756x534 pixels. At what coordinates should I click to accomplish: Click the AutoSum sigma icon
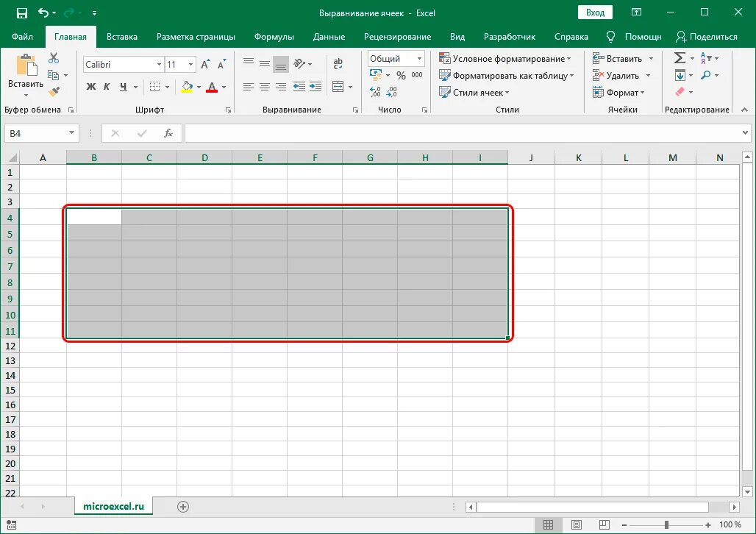point(680,58)
